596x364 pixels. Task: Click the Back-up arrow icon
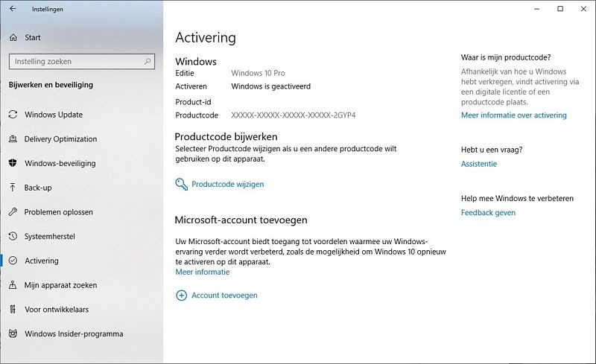pos(13,188)
